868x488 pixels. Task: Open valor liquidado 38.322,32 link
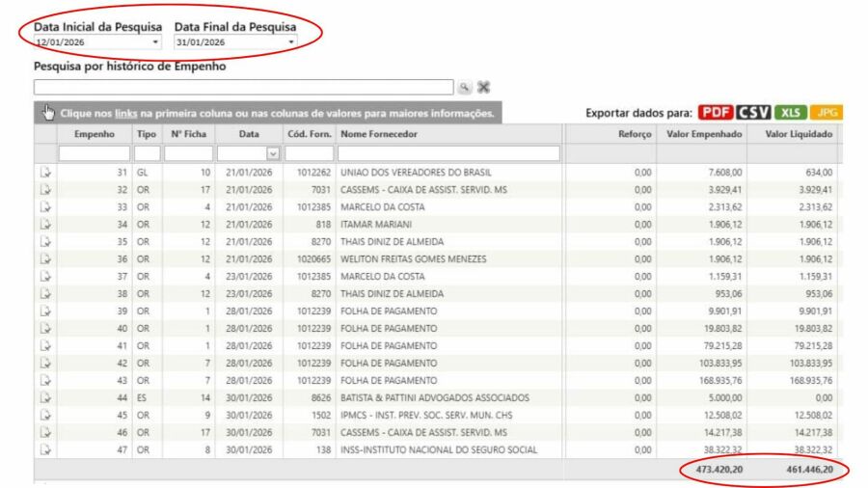click(813, 449)
